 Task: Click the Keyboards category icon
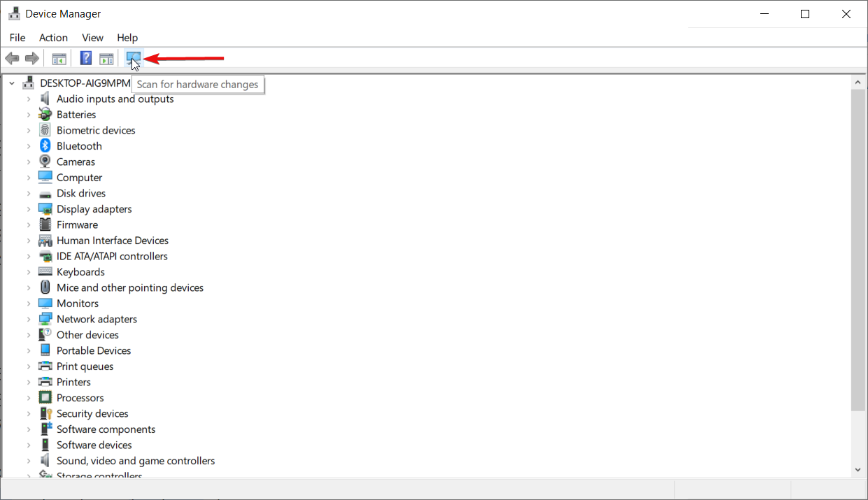click(45, 272)
